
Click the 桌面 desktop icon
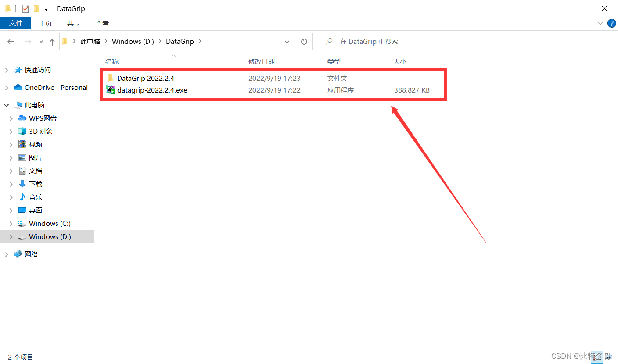[x=22, y=211]
